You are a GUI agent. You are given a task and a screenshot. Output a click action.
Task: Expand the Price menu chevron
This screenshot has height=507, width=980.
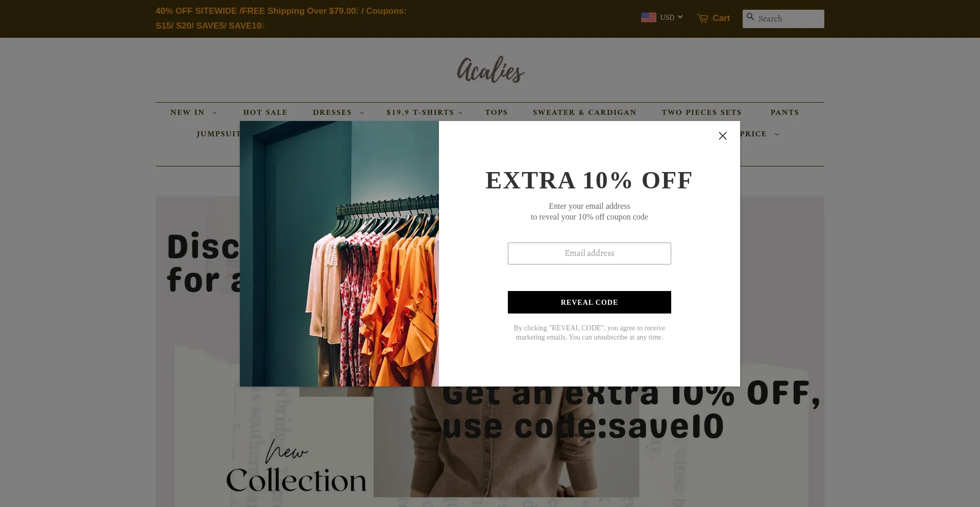point(776,134)
